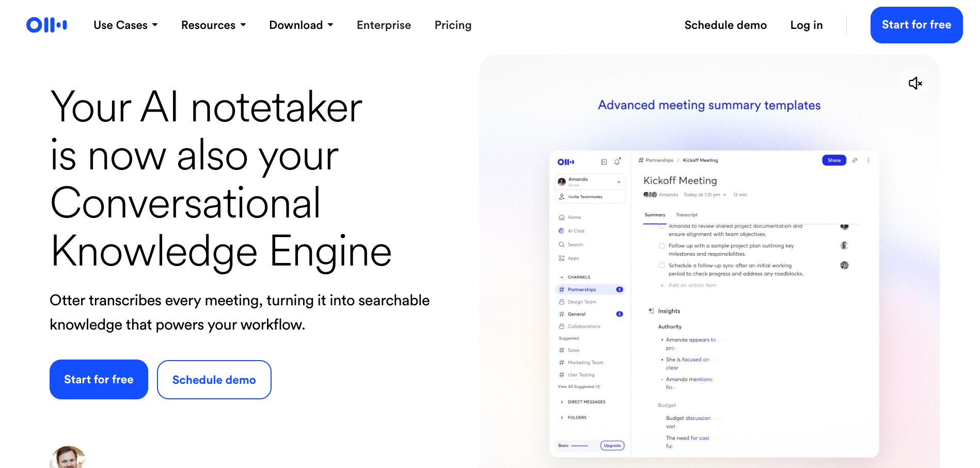Viewport: 980px width, 468px height.
Task: Open the three-dot more options menu
Action: [x=868, y=160]
